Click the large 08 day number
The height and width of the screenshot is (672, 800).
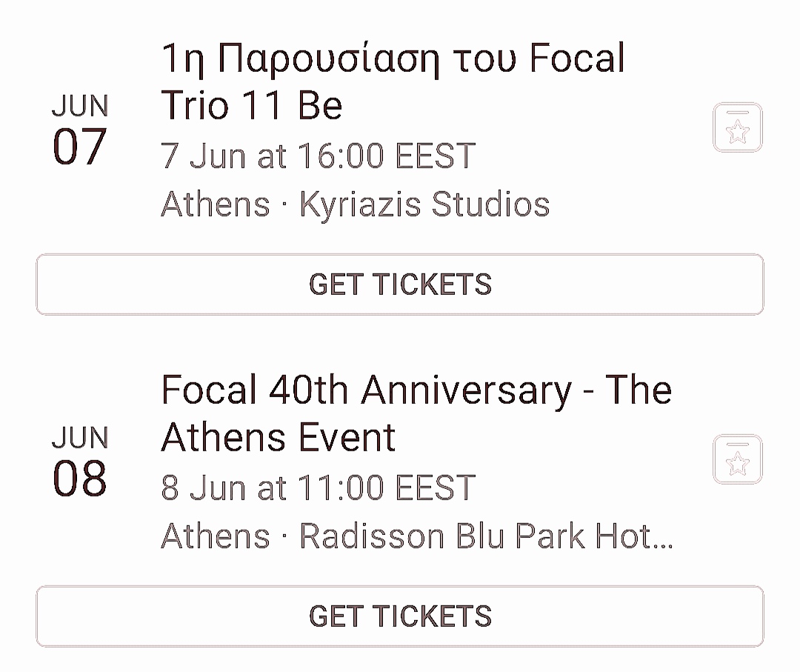pos(79,479)
